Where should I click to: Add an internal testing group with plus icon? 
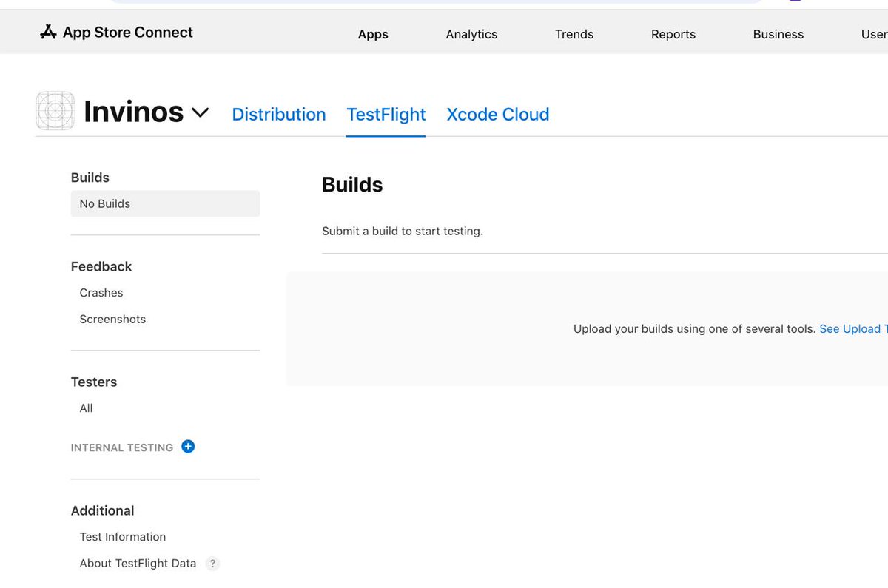click(x=188, y=447)
